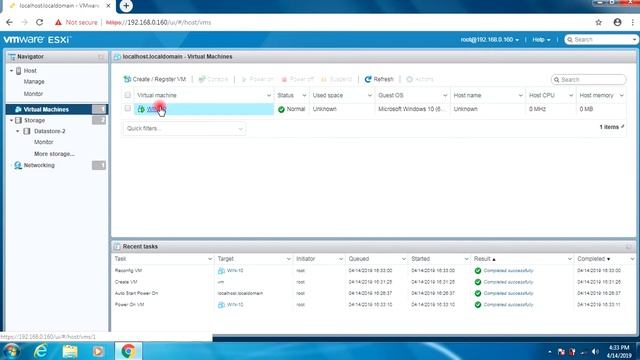Open the Host name column dropdown

(x=520, y=96)
